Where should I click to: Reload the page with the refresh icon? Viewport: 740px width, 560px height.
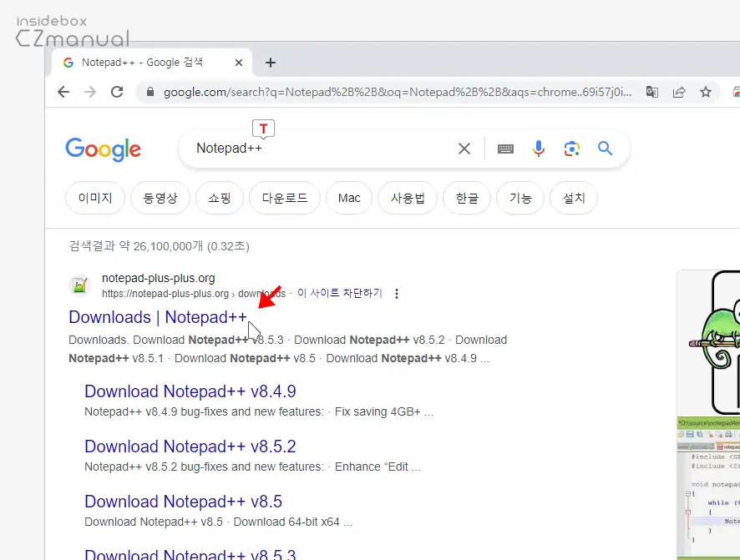coord(117,92)
